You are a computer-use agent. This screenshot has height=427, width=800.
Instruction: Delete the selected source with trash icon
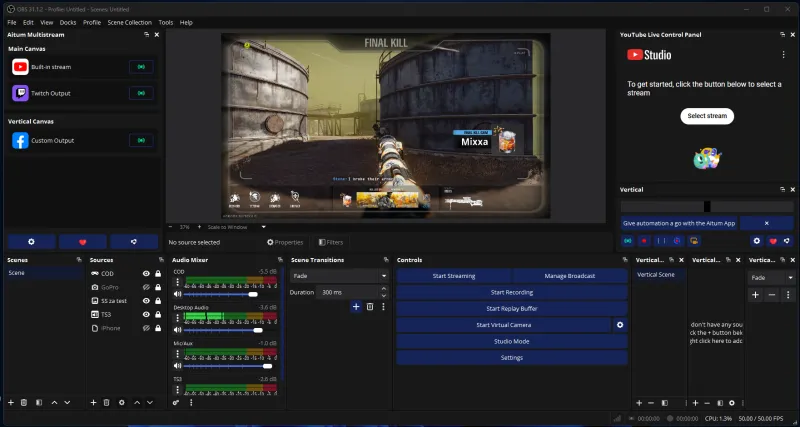pyautogui.click(x=106, y=402)
